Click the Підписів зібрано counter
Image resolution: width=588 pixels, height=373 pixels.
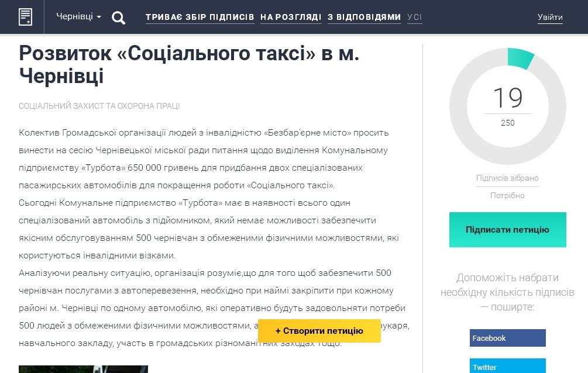click(507, 178)
